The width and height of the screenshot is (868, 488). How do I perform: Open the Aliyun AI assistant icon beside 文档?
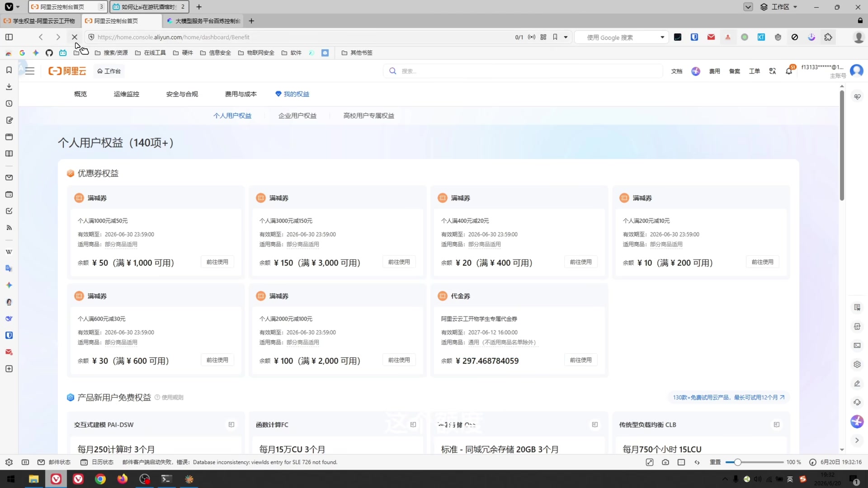(696, 71)
